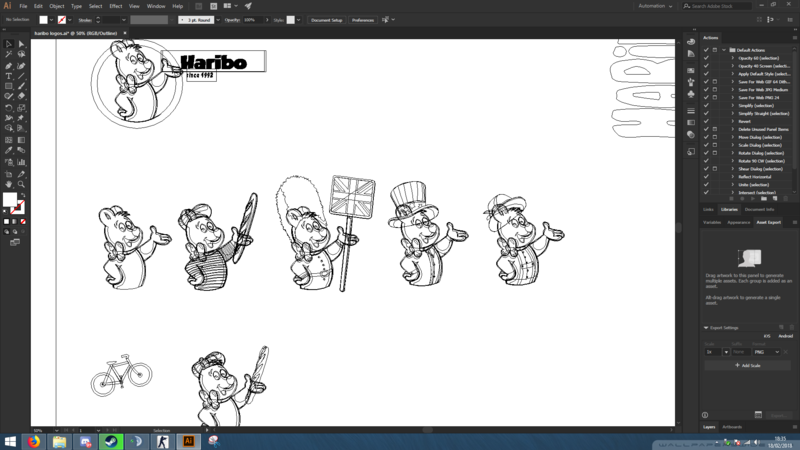Activate the Hand tool
Image resolution: width=800 pixels, height=450 pixels.
(x=9, y=184)
